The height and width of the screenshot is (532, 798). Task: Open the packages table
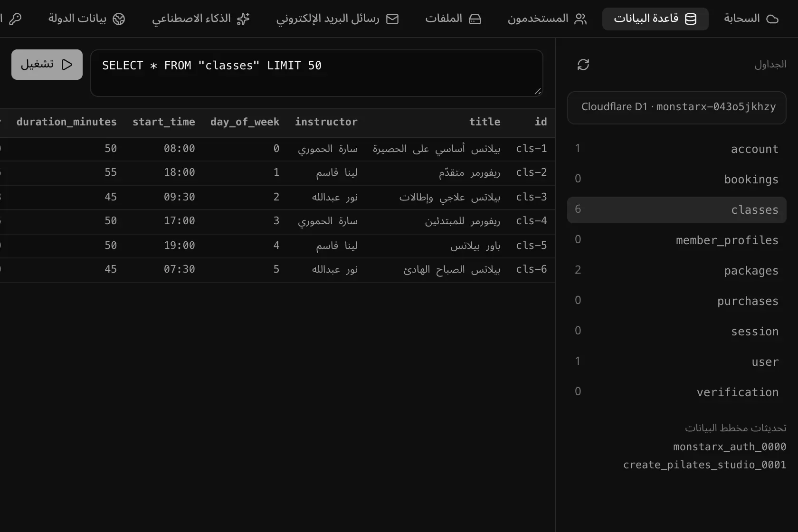[677, 271]
